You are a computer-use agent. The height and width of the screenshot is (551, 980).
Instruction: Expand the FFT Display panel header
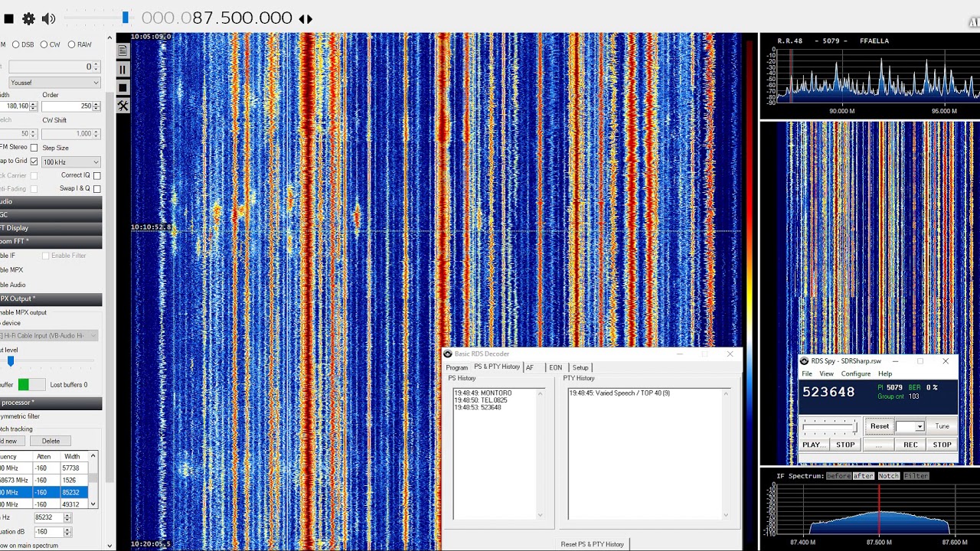51,228
